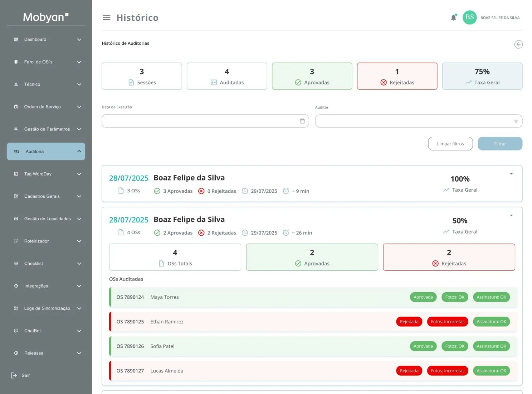Viewport: 532px width, 394px height.
Task: Open the date picker calendar icon
Action: click(x=302, y=121)
